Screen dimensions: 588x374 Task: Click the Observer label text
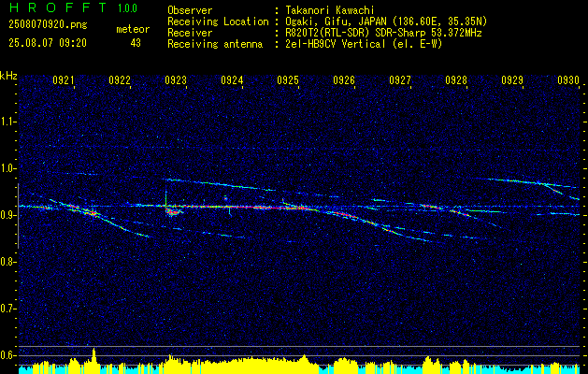click(x=190, y=10)
